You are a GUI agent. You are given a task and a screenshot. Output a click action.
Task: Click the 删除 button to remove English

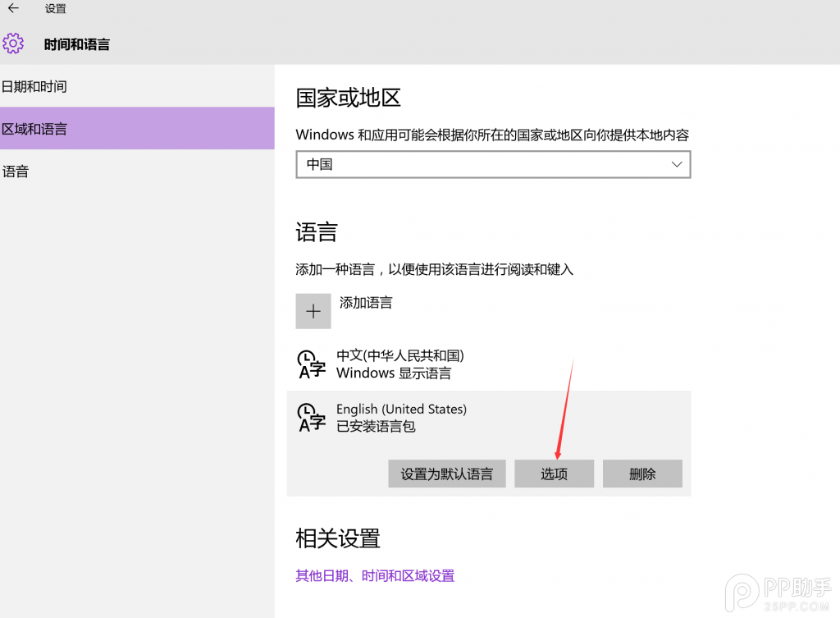point(642,474)
